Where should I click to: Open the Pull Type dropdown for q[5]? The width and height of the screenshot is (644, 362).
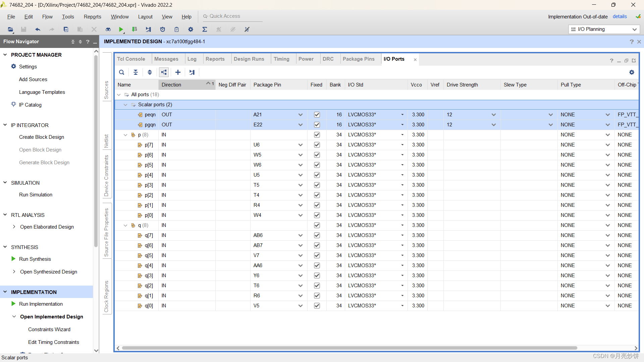(608, 255)
